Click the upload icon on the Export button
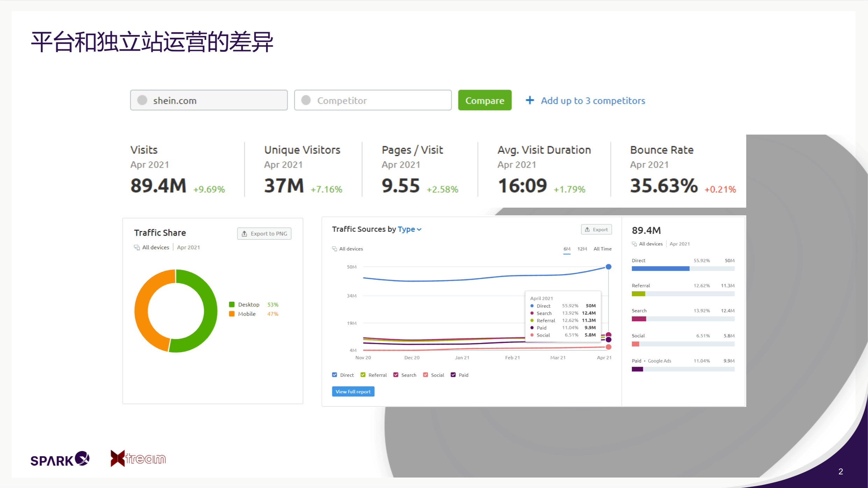This screenshot has width=868, height=488. (x=588, y=230)
